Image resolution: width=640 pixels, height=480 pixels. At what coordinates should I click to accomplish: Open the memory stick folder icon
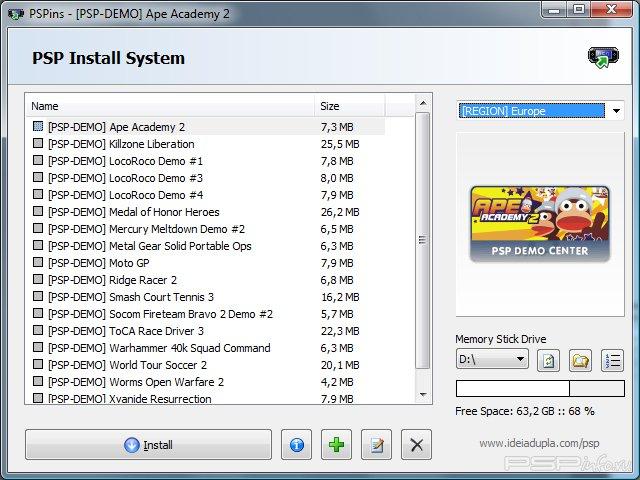[x=580, y=360]
